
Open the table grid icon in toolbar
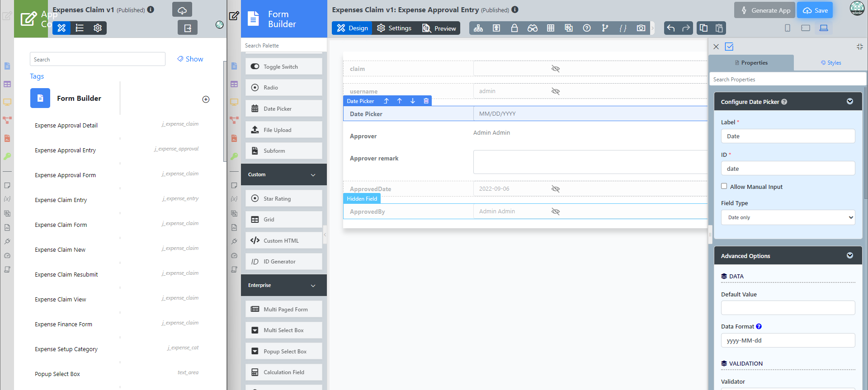click(551, 28)
